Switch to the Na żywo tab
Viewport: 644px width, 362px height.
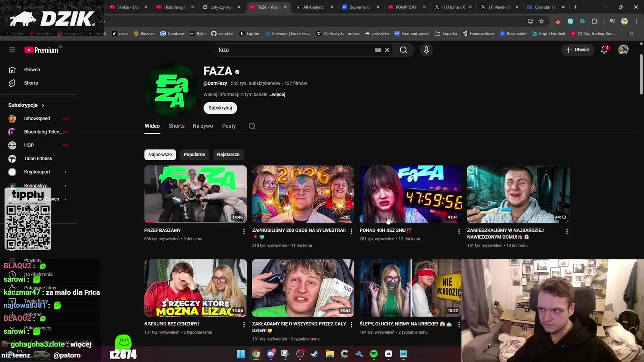pos(203,126)
